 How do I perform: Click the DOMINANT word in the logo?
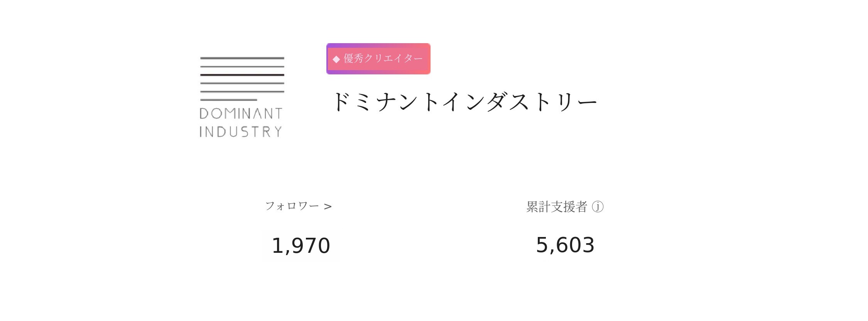241,114
